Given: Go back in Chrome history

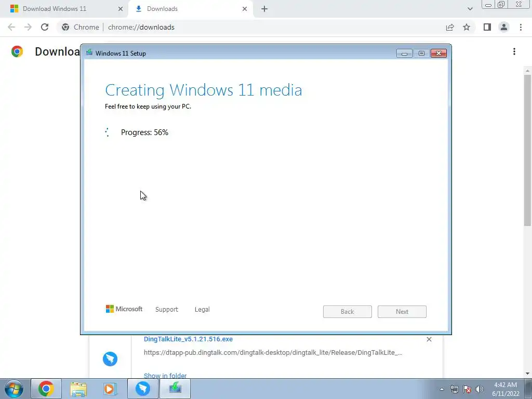Looking at the screenshot, I should 11,27.
